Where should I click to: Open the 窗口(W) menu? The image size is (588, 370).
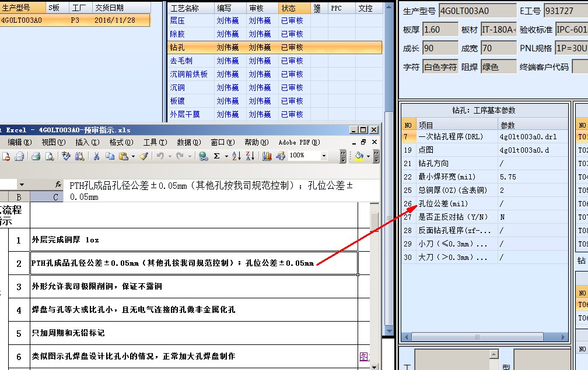(222, 142)
